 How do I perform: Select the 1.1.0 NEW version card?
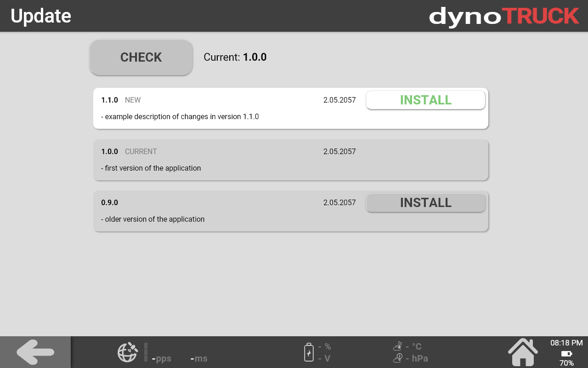[290, 109]
